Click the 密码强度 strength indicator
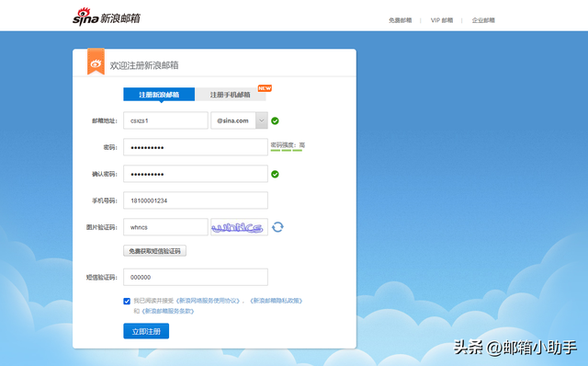 tap(288, 146)
